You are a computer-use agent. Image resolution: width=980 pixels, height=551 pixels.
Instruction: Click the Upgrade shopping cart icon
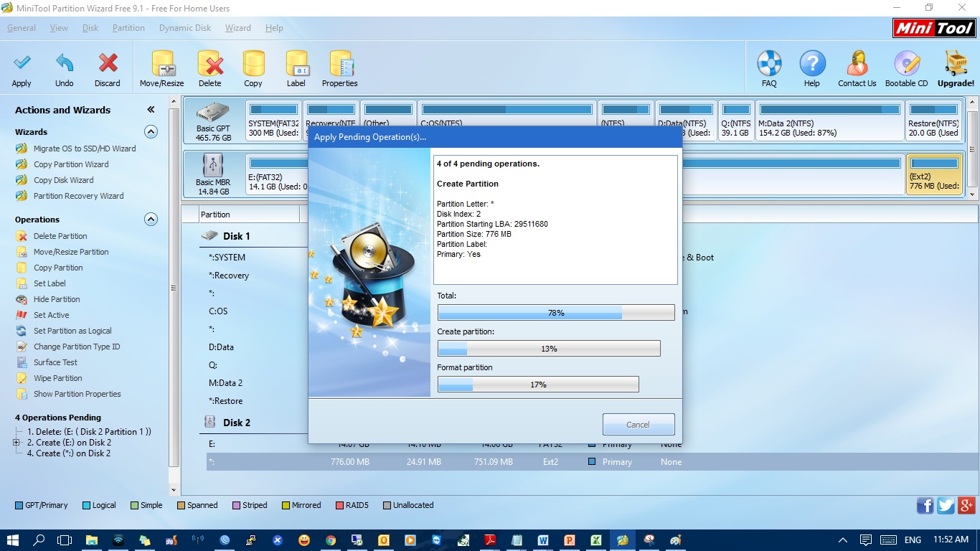(956, 63)
